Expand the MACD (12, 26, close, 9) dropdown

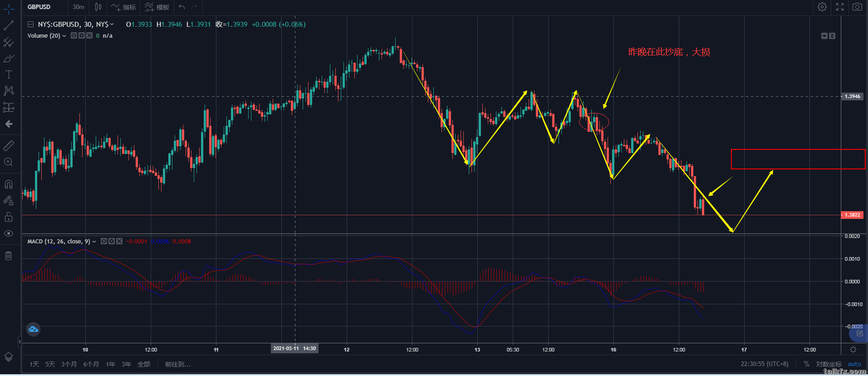click(94, 242)
